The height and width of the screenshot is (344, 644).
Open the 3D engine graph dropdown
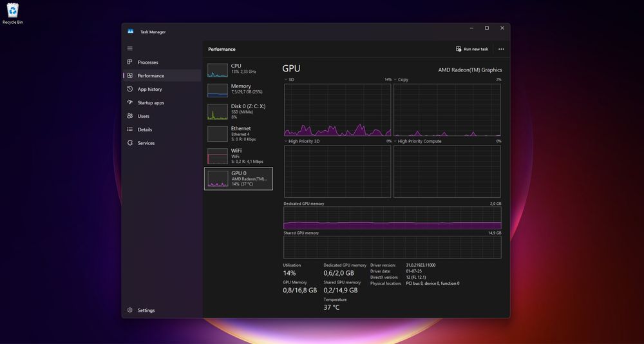[x=286, y=79]
